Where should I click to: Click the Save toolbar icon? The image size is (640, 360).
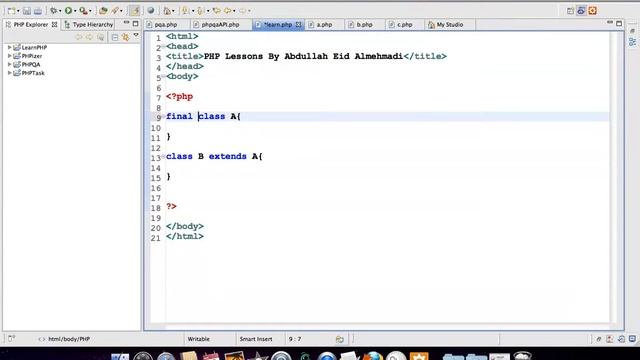pos(27,11)
